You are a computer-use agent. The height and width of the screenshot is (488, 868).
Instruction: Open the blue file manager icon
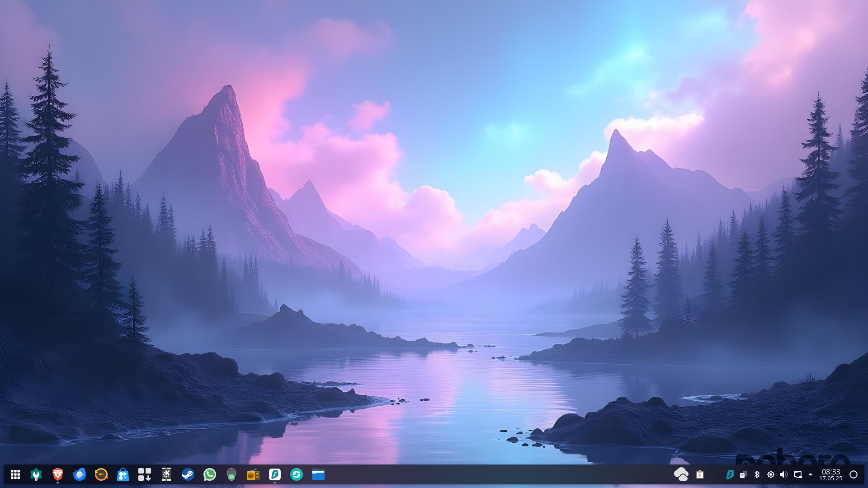tap(318, 474)
